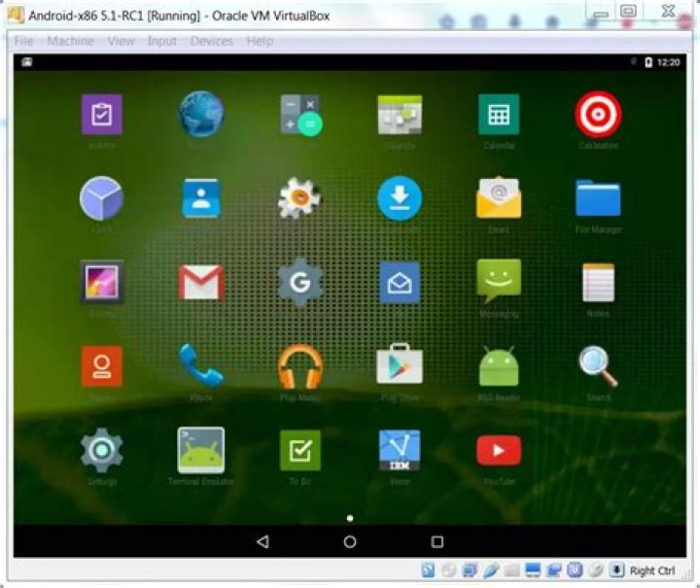700x588 pixels.
Task: Click the display monitor status icon
Action: [x=533, y=571]
